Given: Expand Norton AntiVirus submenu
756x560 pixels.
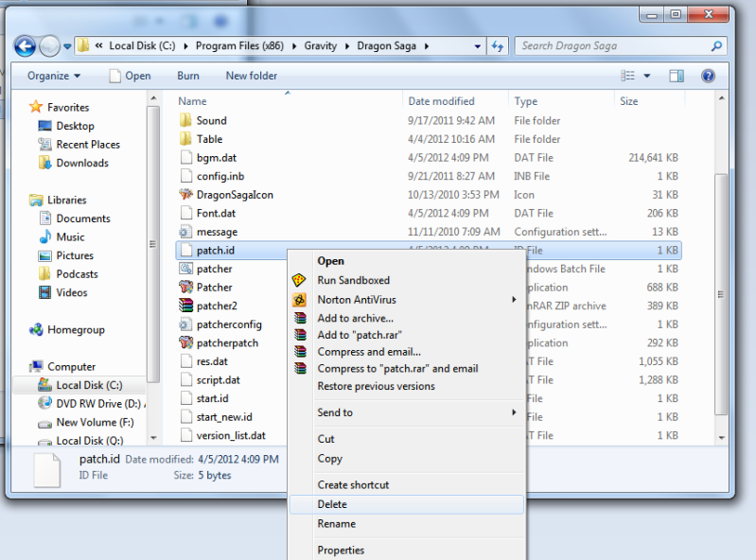Looking at the screenshot, I should (x=407, y=299).
